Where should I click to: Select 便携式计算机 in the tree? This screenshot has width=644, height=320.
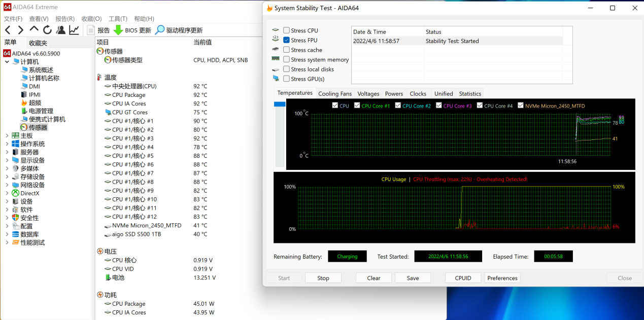[x=47, y=119]
